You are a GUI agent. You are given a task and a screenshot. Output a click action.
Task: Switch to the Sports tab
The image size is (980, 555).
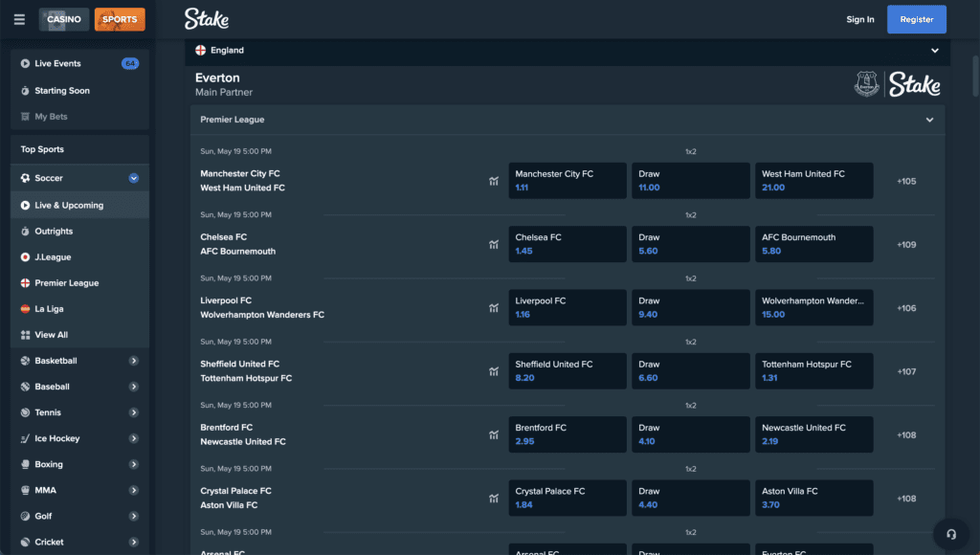120,19
